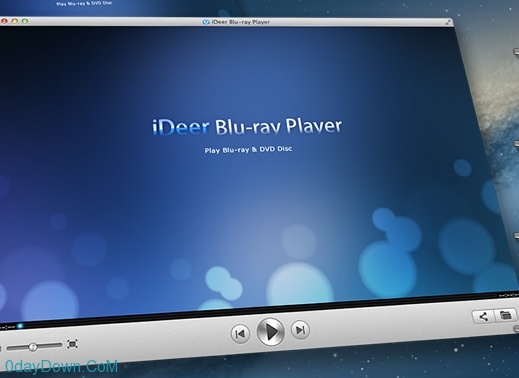Minimize the window with the yellow button

coord(14,21)
